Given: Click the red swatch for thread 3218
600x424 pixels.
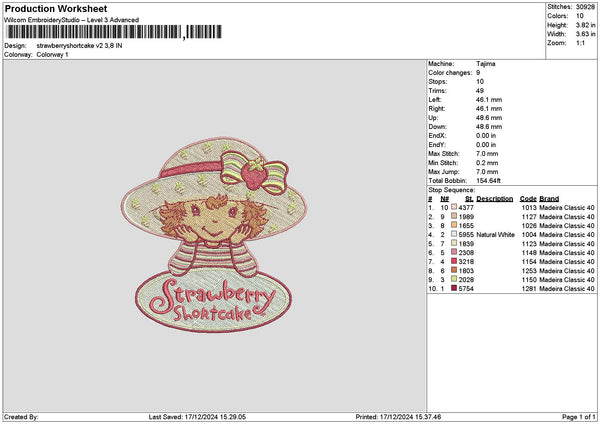Looking at the screenshot, I should tap(454, 261).
